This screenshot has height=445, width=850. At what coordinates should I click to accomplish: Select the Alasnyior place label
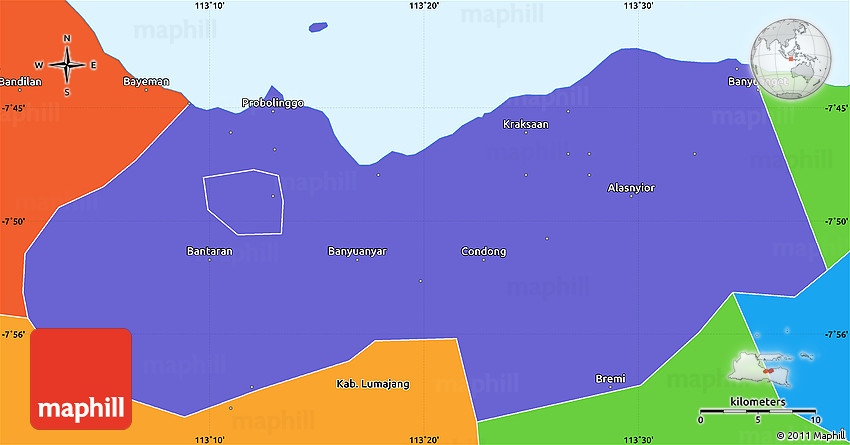[x=631, y=187]
